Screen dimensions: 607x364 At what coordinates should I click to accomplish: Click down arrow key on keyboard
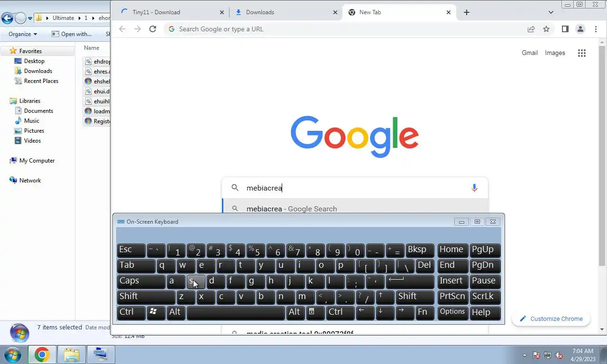385,313
